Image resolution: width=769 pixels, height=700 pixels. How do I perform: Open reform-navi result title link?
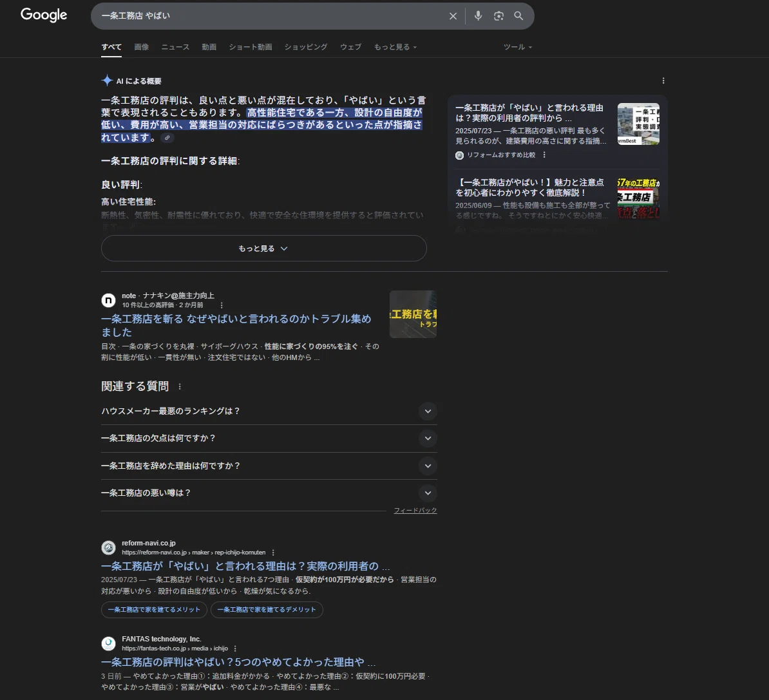[x=245, y=566]
